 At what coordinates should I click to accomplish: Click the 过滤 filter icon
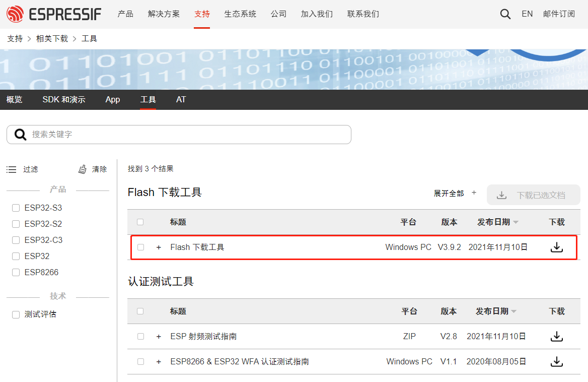coord(11,169)
